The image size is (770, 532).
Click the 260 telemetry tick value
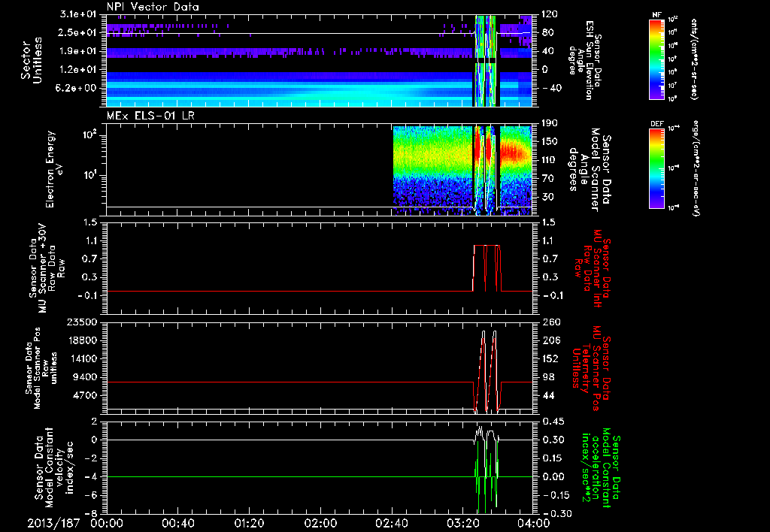pos(552,322)
